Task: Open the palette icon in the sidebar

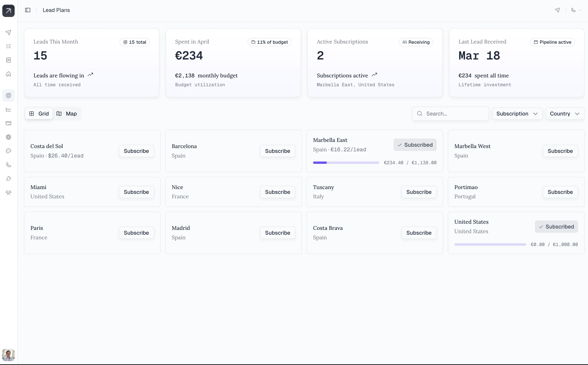Action: (x=8, y=151)
